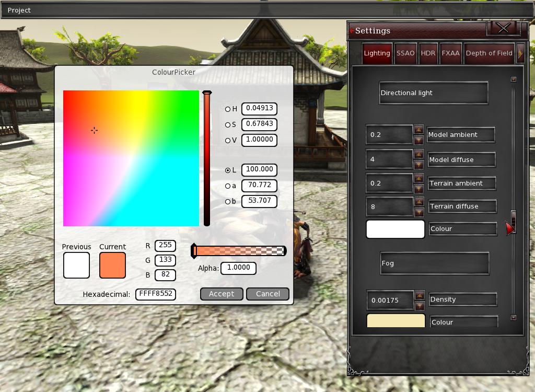Screen dimensions: 535x392
Task: Click the V value field 1.00000
Action: click(x=259, y=140)
